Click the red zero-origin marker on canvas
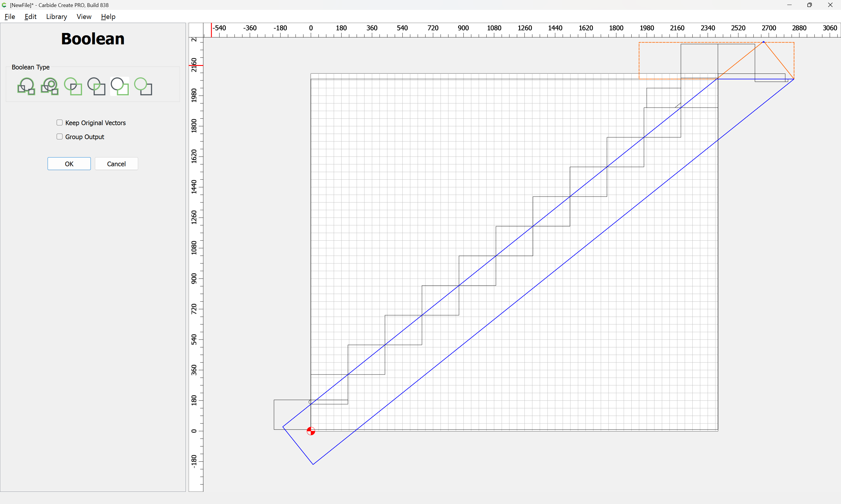This screenshot has height=504, width=841. coord(311,431)
